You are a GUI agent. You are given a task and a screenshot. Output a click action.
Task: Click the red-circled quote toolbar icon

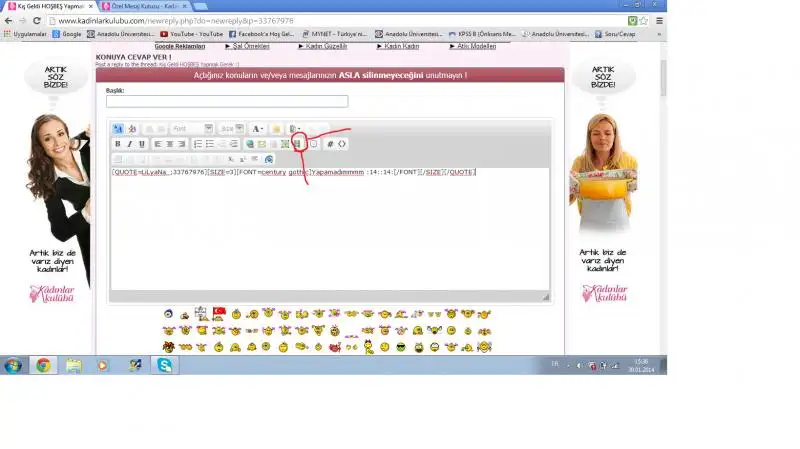pyautogui.click(x=297, y=144)
